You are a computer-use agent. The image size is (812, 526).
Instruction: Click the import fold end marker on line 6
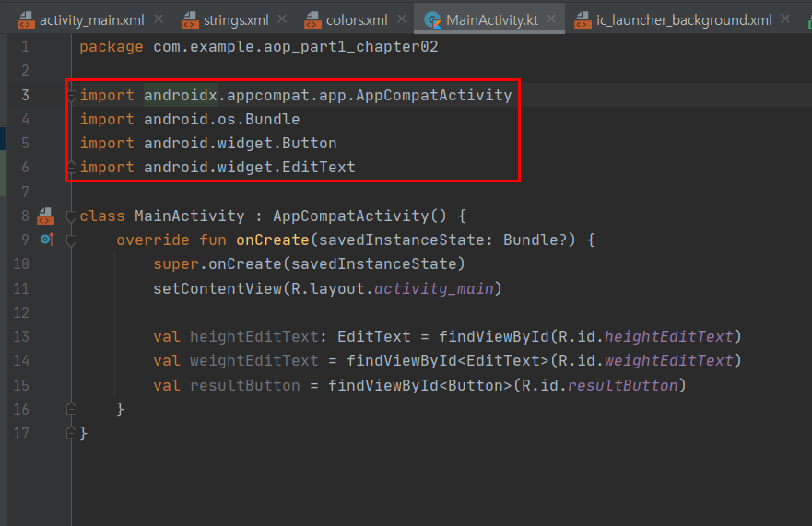pyautogui.click(x=72, y=167)
